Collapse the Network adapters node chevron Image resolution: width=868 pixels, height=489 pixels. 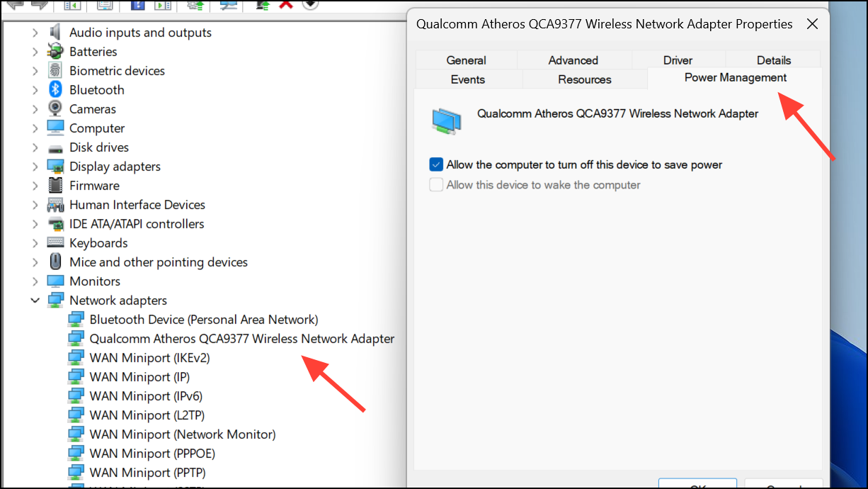click(35, 300)
